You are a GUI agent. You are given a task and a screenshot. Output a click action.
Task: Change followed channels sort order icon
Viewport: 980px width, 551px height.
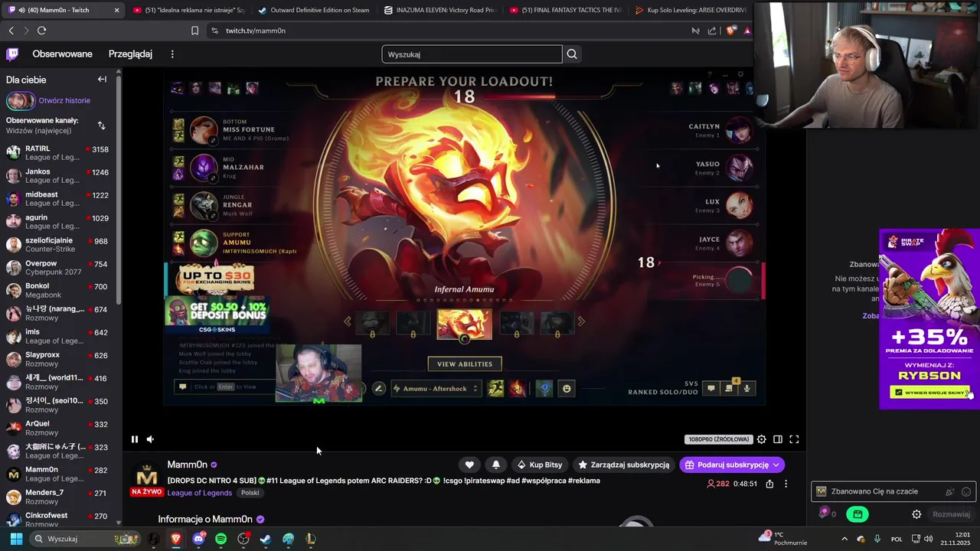[x=102, y=126]
